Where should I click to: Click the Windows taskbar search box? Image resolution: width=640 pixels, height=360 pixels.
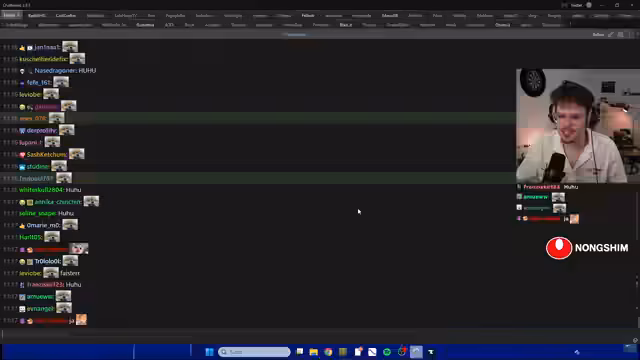254,352
